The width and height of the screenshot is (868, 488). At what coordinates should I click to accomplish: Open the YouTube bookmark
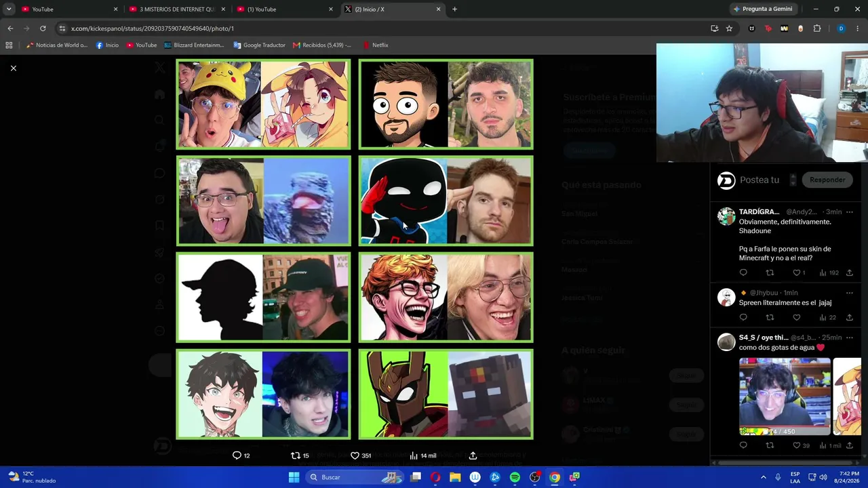coord(142,45)
